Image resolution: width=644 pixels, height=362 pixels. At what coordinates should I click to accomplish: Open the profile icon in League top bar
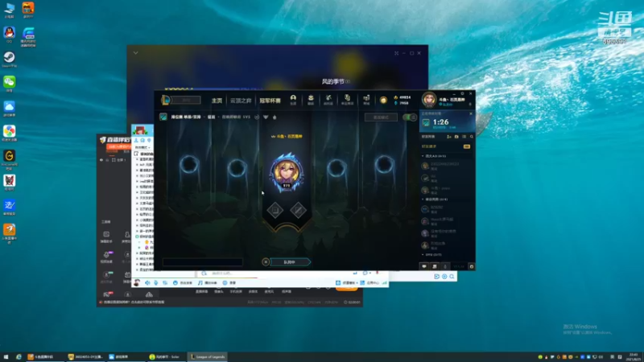tap(293, 100)
